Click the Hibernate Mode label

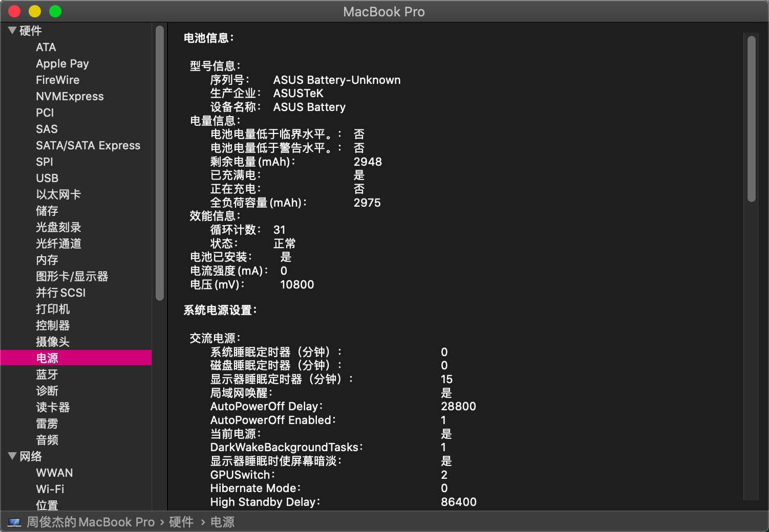[x=255, y=488]
